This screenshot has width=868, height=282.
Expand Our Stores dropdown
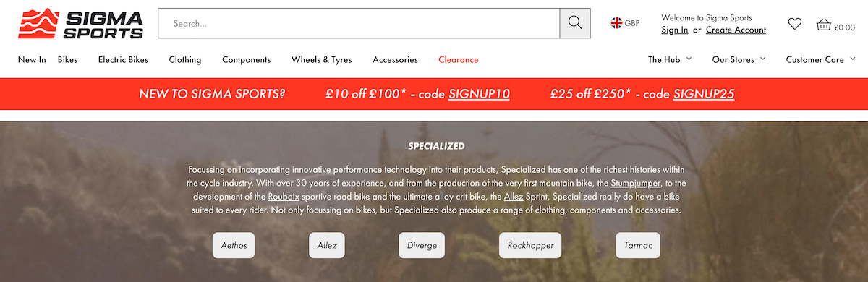click(x=739, y=59)
